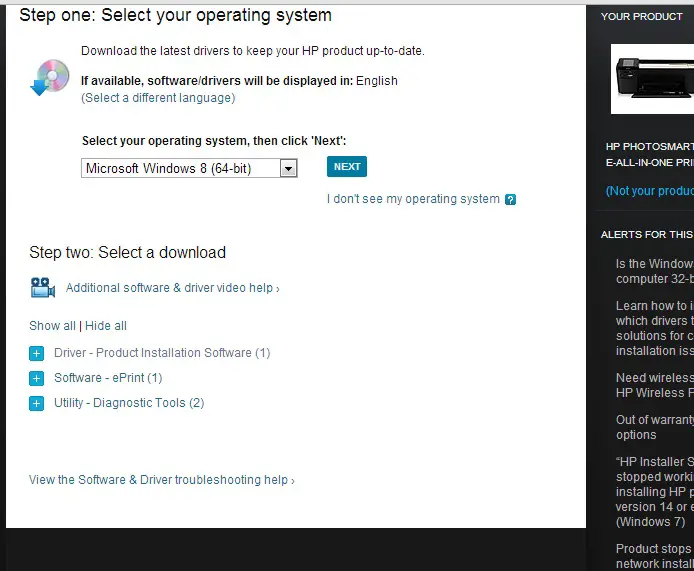
Task: Expand Utility - Diagnostic Tools plus icon
Action: tap(36, 404)
